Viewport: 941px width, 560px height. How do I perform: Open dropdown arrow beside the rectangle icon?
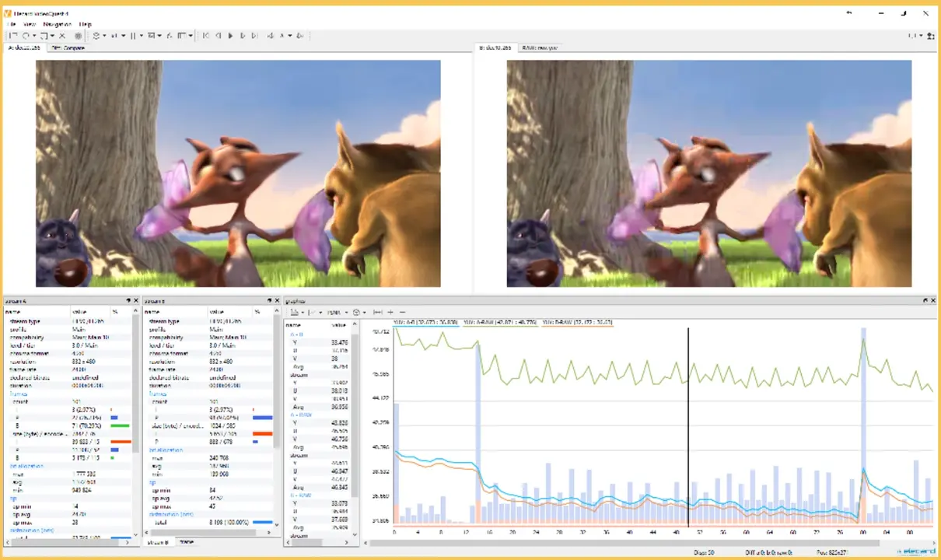coord(52,36)
